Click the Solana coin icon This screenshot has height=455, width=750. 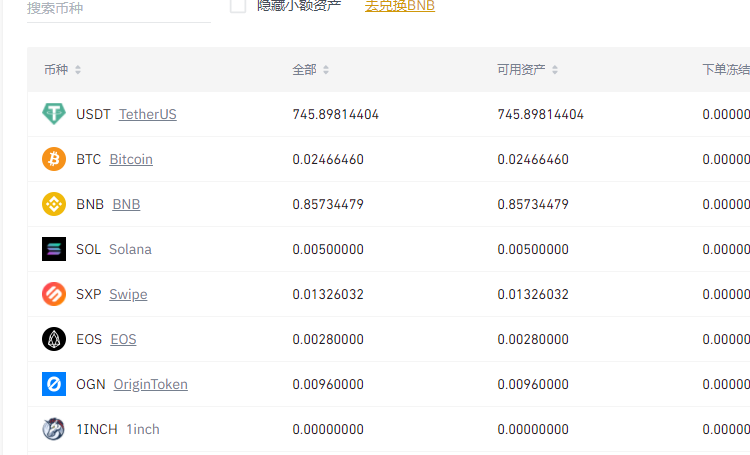[54, 249]
